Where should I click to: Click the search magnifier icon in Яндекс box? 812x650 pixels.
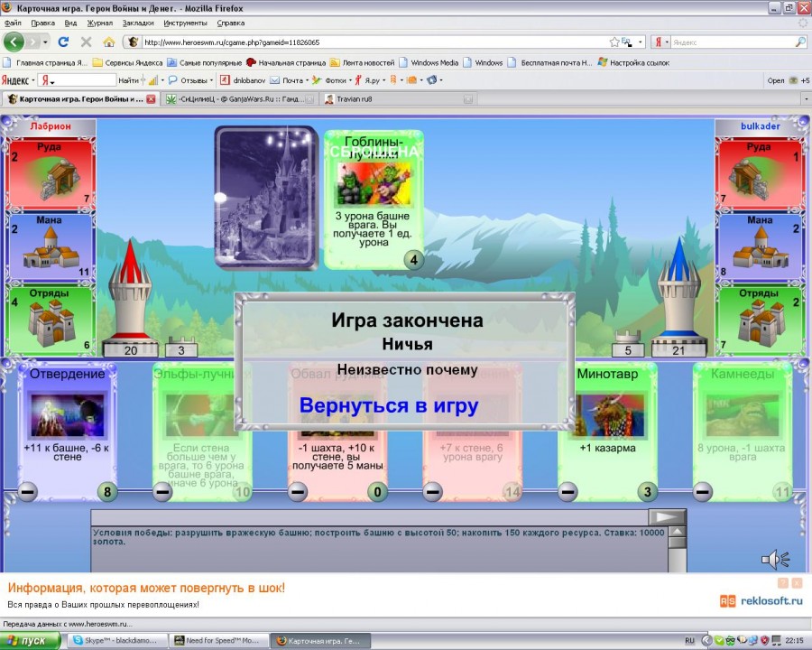coord(800,42)
